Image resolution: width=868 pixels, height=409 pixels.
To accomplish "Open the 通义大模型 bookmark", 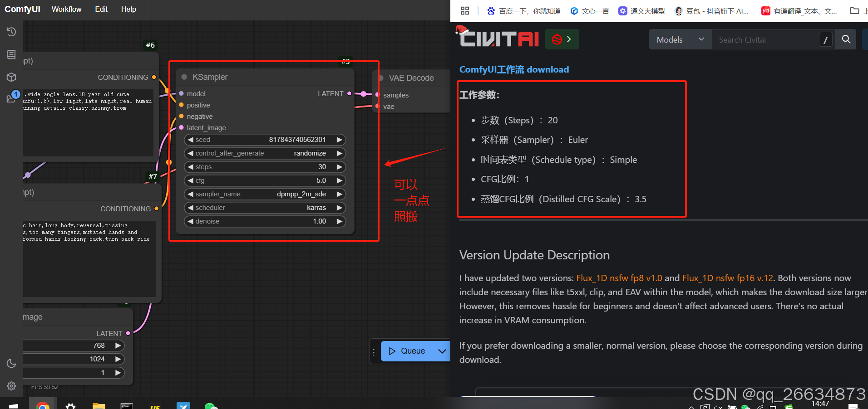I will [x=641, y=11].
